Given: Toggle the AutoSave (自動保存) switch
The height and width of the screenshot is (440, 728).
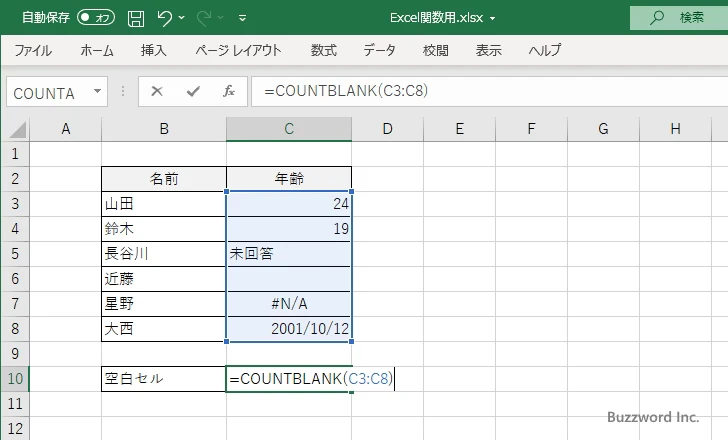Looking at the screenshot, I should 96,18.
